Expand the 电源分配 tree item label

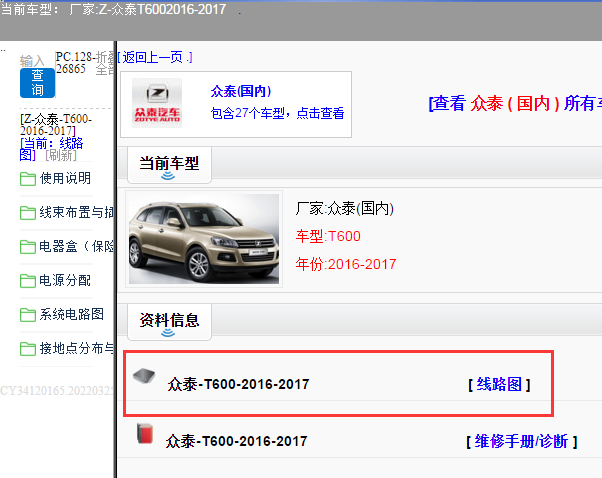pyautogui.click(x=65, y=281)
